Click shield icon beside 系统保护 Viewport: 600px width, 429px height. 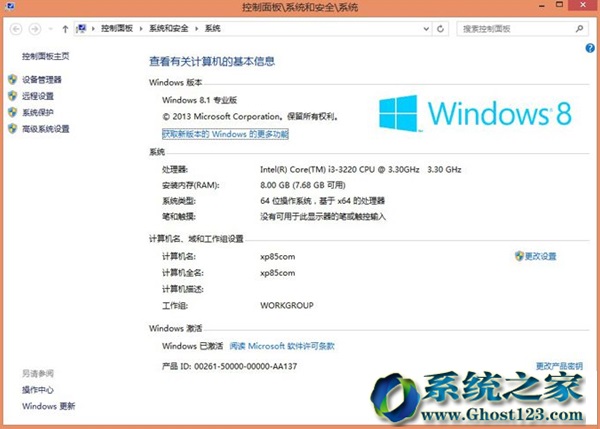click(13, 112)
